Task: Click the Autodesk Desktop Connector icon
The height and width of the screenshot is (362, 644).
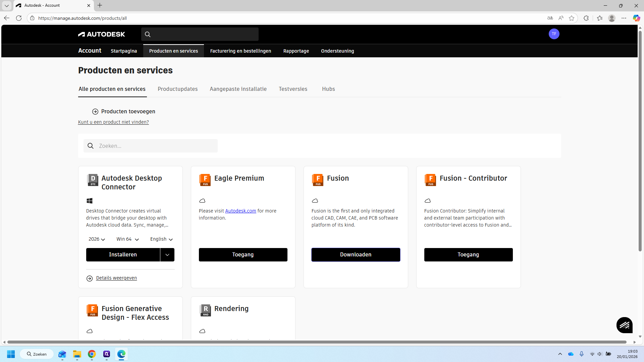Action: (x=93, y=180)
